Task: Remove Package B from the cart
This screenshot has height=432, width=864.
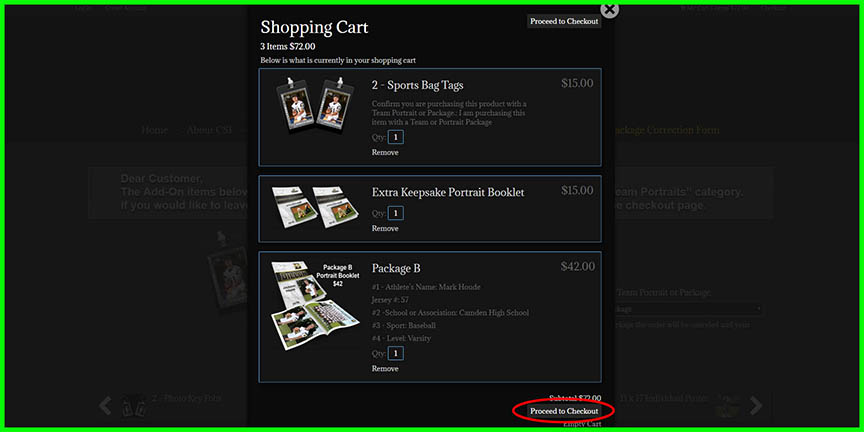Action: (x=385, y=369)
